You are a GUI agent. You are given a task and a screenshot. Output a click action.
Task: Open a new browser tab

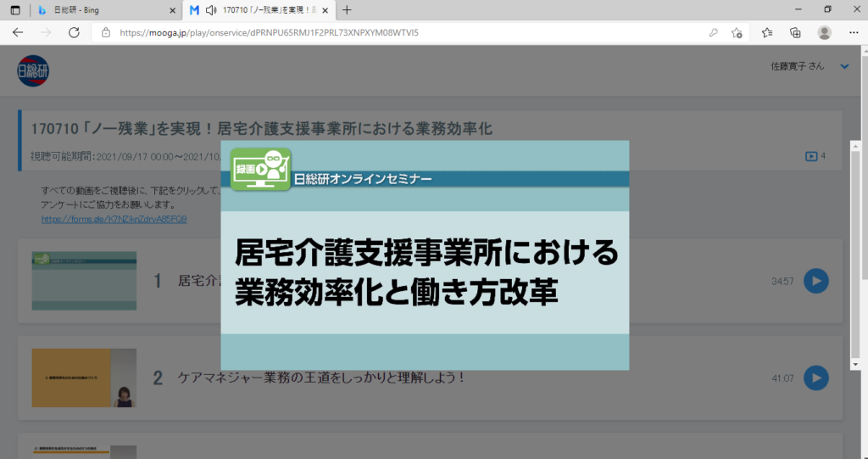[x=347, y=10]
